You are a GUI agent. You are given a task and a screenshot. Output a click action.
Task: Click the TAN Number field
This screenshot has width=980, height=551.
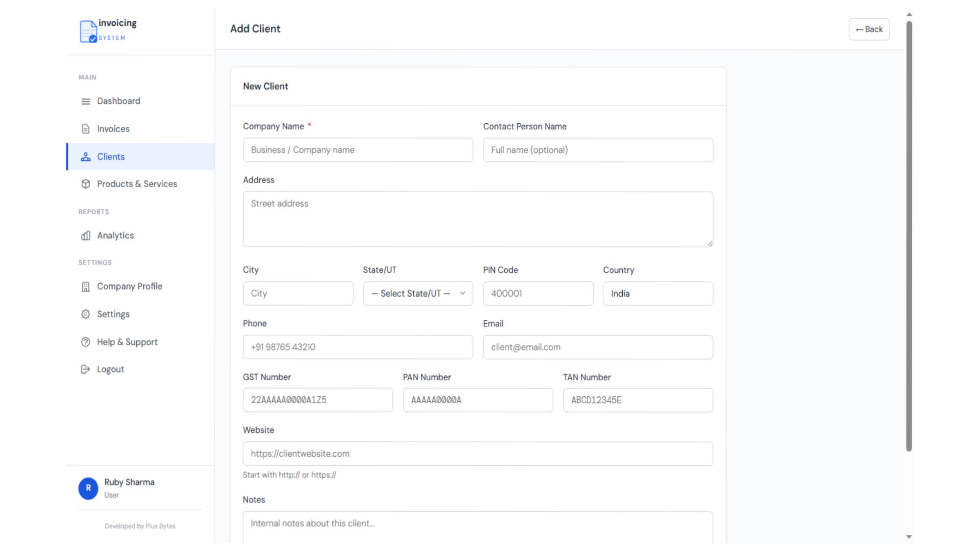pos(638,400)
